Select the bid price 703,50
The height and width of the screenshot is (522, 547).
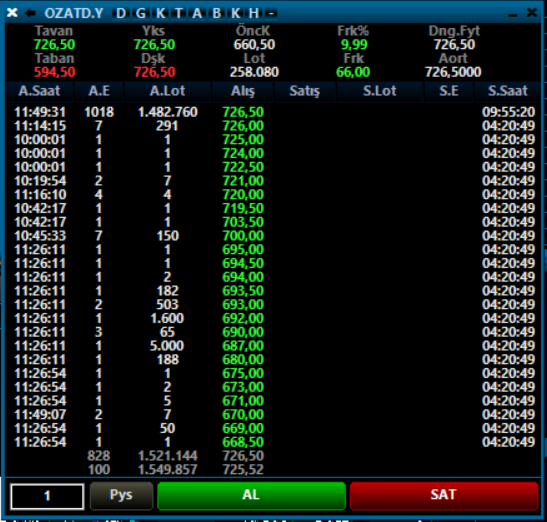coord(243,222)
